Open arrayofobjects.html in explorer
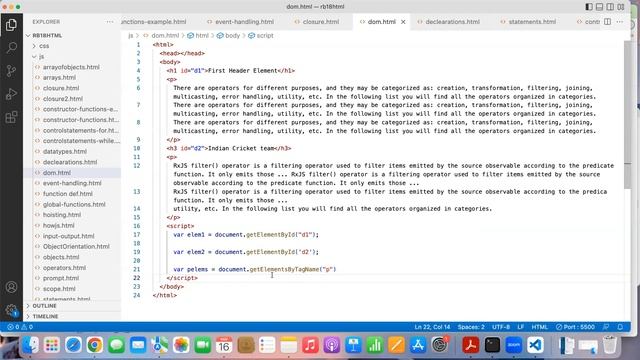Image resolution: width=640 pixels, height=360 pixels. pos(71,67)
